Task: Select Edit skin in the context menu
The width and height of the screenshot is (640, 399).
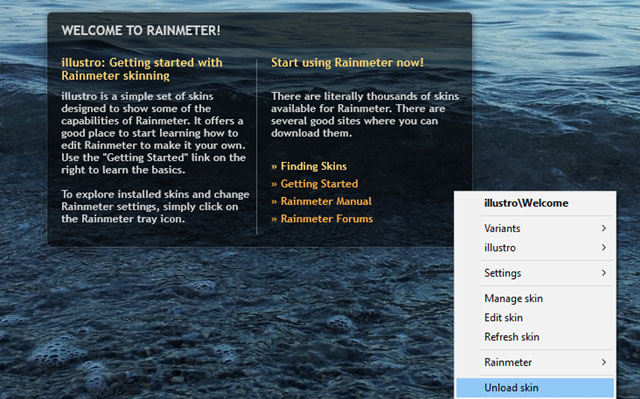Action: (x=535, y=317)
